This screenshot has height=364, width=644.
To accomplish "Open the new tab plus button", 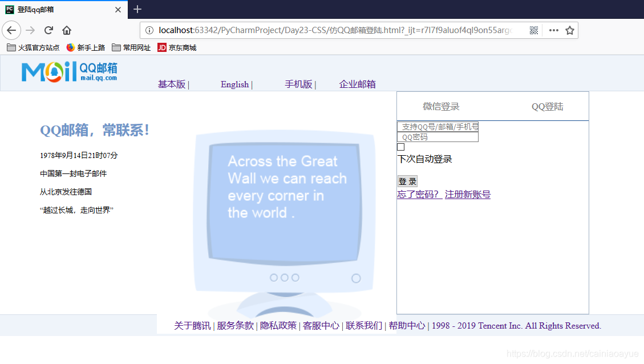I will pos(137,9).
